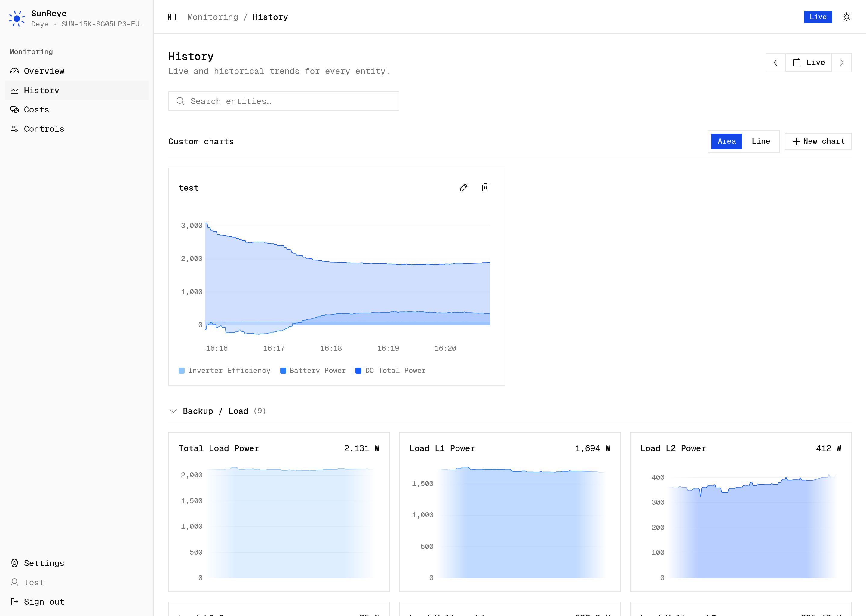The height and width of the screenshot is (616, 866).
Task: Open the History page in sidebar
Action: [x=77, y=90]
